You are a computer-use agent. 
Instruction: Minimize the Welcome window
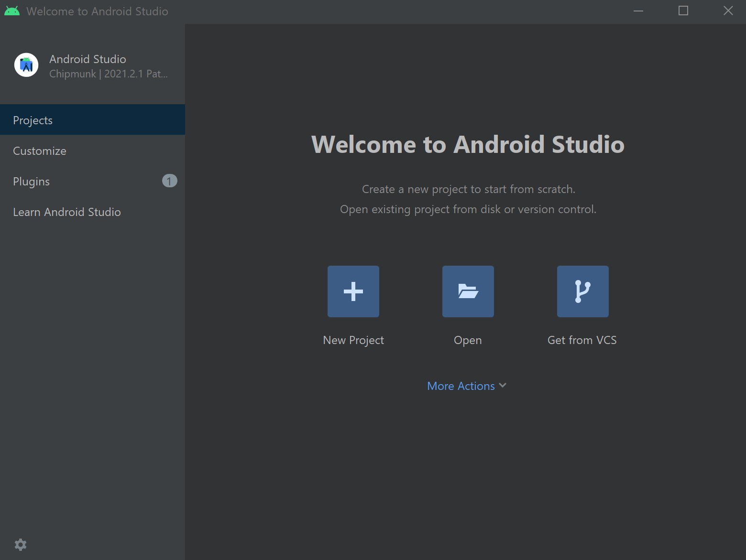(x=638, y=11)
